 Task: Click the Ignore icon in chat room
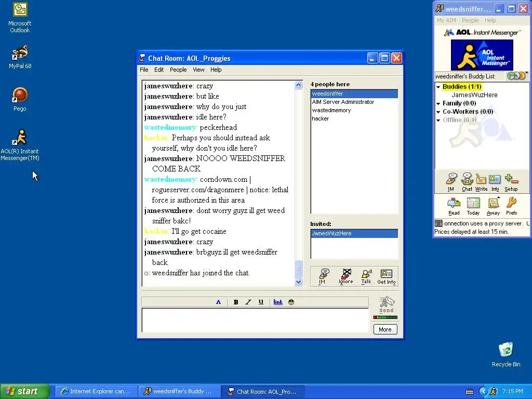345,276
